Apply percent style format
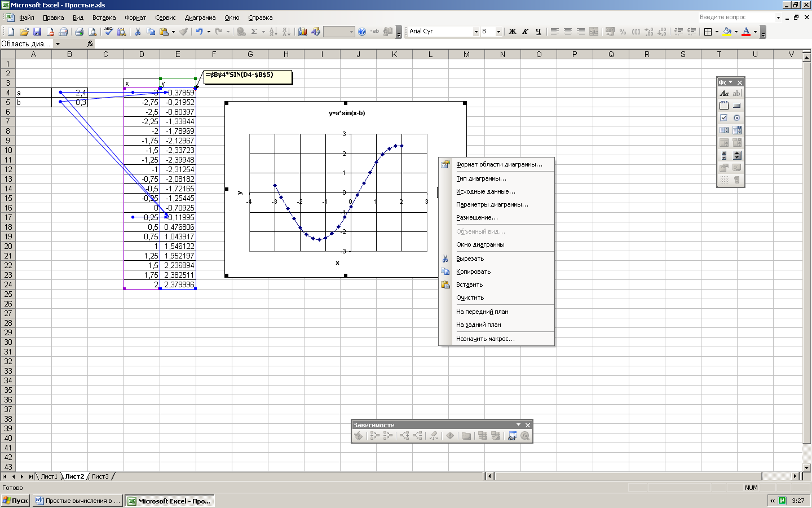The image size is (812, 508). pyautogui.click(x=623, y=32)
